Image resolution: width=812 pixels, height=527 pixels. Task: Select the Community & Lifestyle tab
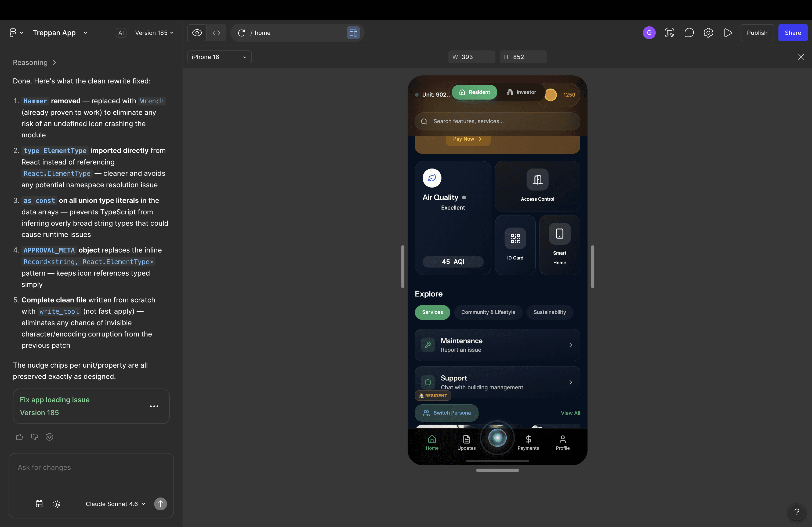488,312
